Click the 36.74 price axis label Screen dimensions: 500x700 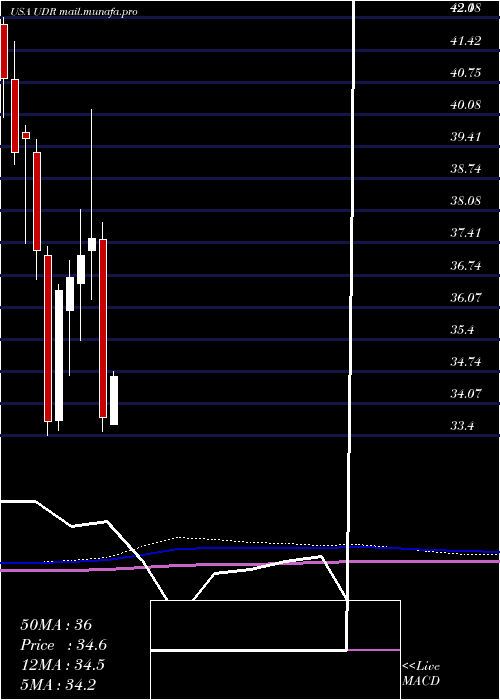tap(466, 266)
